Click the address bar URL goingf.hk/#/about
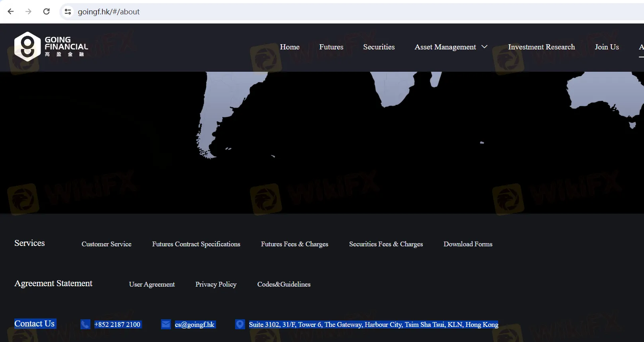 click(108, 12)
